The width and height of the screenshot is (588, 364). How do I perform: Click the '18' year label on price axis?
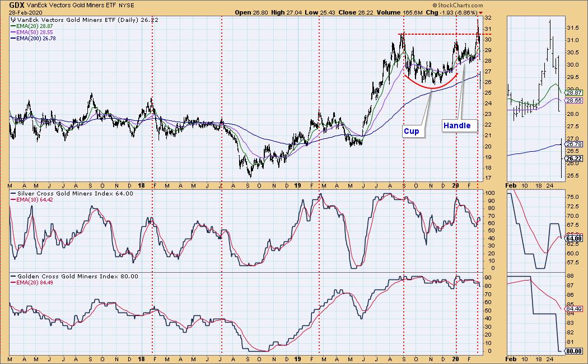coord(141,185)
